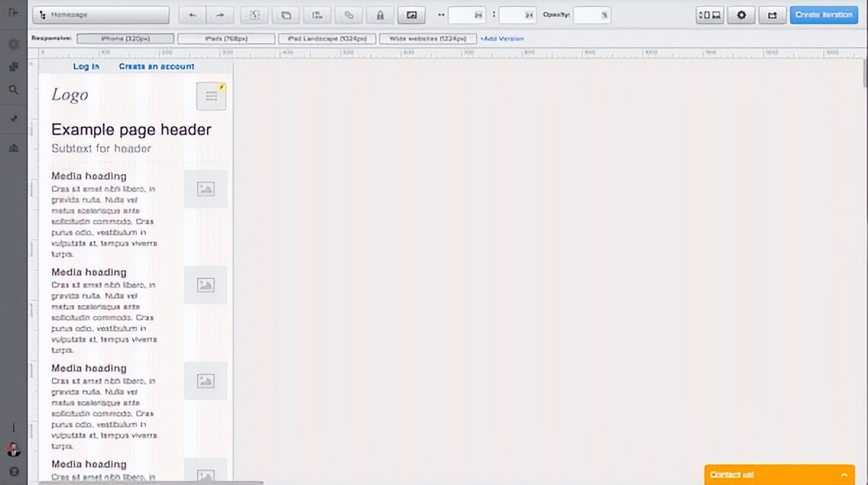
Task: Lock the selected element with padlock icon
Action: pyautogui.click(x=380, y=15)
